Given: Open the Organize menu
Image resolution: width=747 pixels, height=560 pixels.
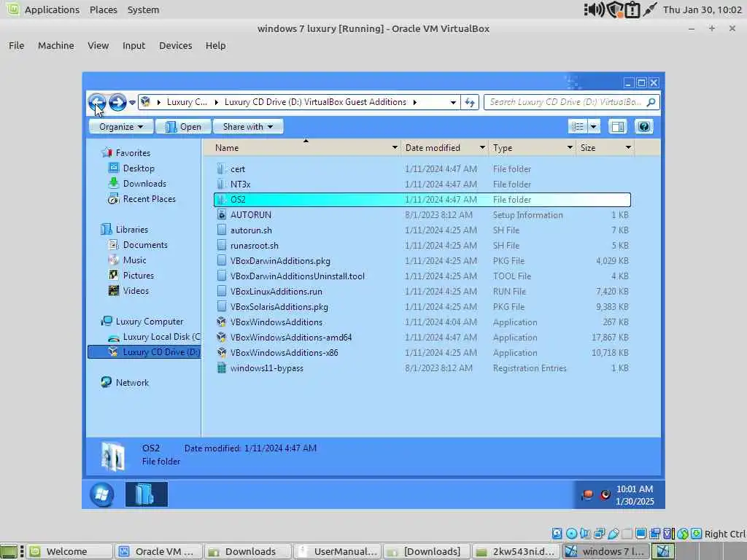Looking at the screenshot, I should [x=121, y=127].
